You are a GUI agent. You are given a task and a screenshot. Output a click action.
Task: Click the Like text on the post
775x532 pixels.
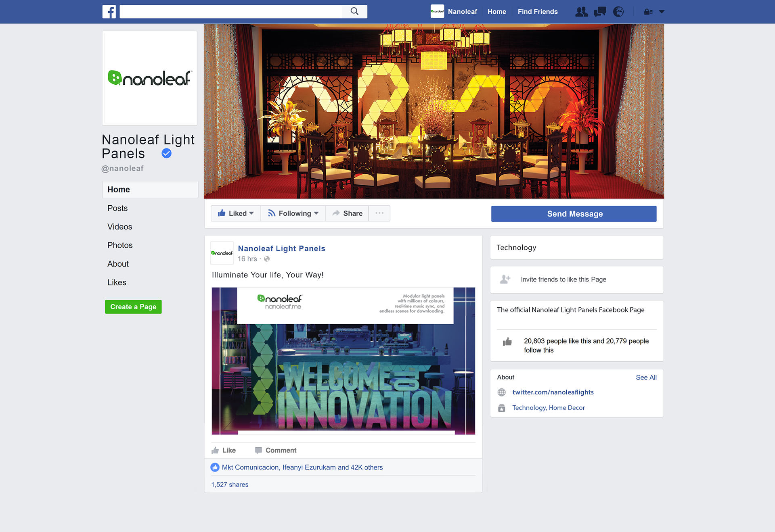229,450
